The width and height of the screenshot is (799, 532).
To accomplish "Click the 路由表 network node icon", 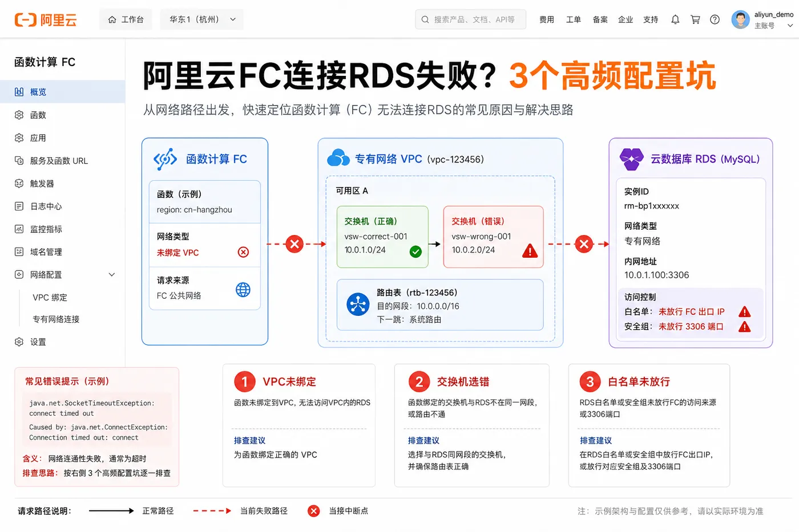I will point(358,304).
